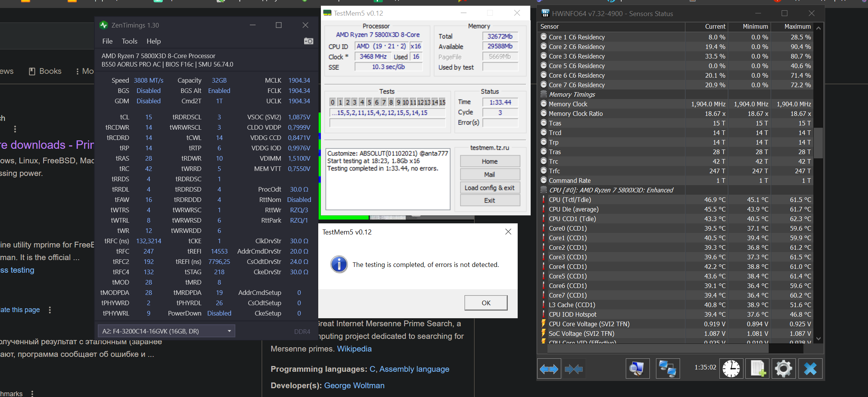The height and width of the screenshot is (397, 868).
Task: Click OK in the TestMem5 completion dialog
Action: [486, 303]
